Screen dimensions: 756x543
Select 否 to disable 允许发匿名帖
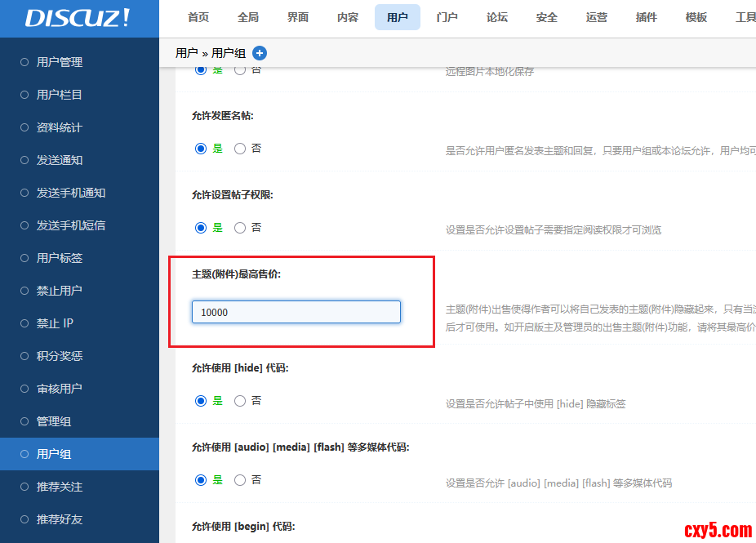(239, 149)
